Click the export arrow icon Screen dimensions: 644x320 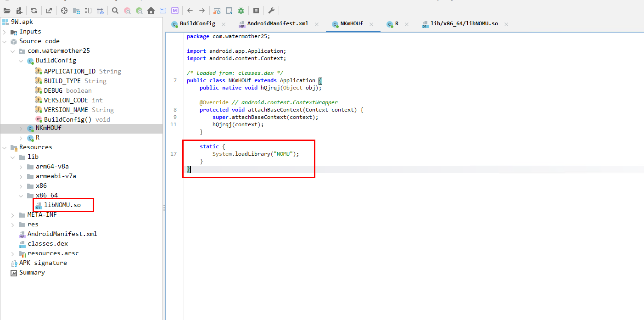pyautogui.click(x=49, y=11)
